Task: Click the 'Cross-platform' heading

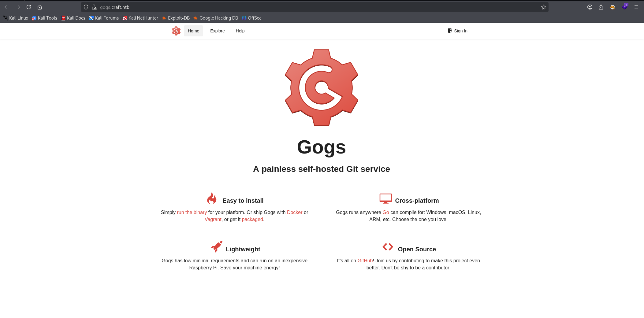Action: click(x=417, y=201)
